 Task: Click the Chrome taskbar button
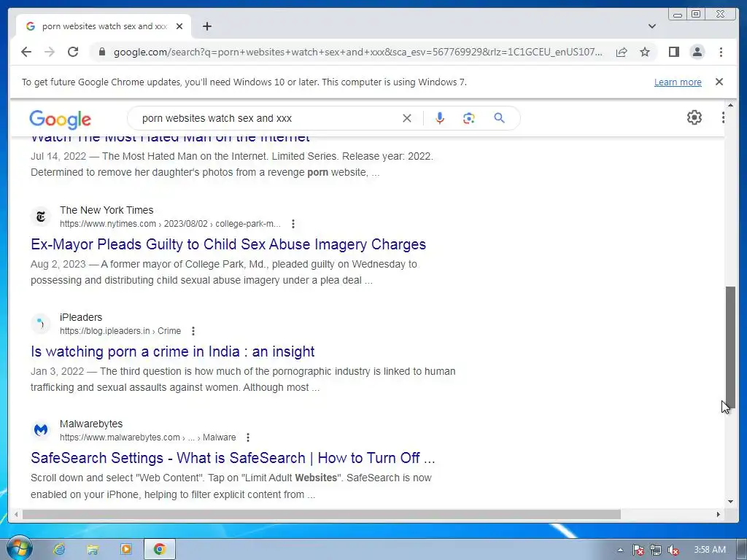click(x=160, y=549)
